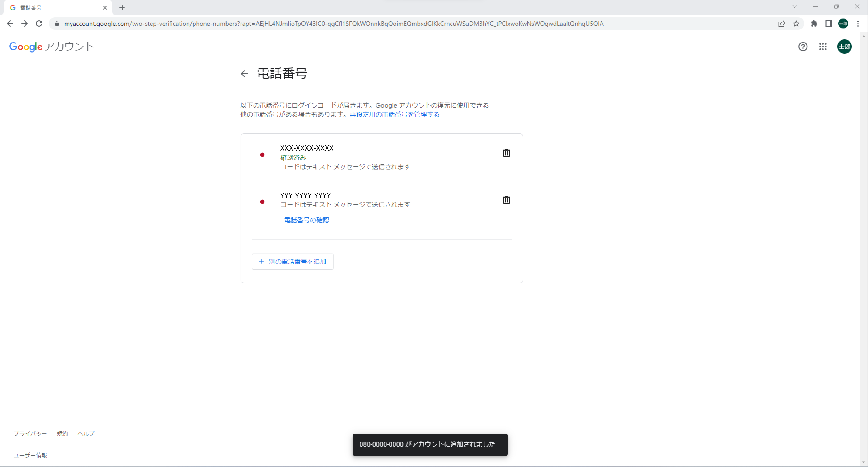The width and height of the screenshot is (868, 467).
Task: Open the 士郎 account avatar on page
Action: [x=844, y=47]
